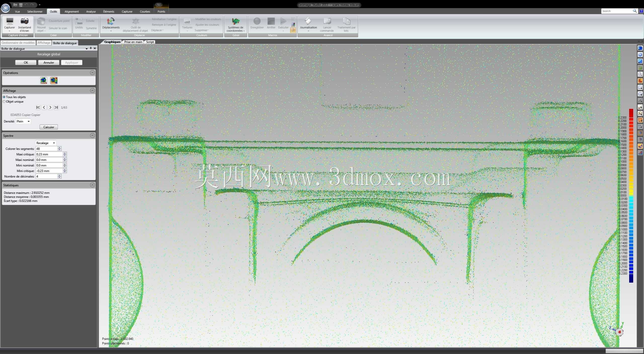644x354 pixels.
Task: Collapse the Spectre section
Action: [92, 136]
